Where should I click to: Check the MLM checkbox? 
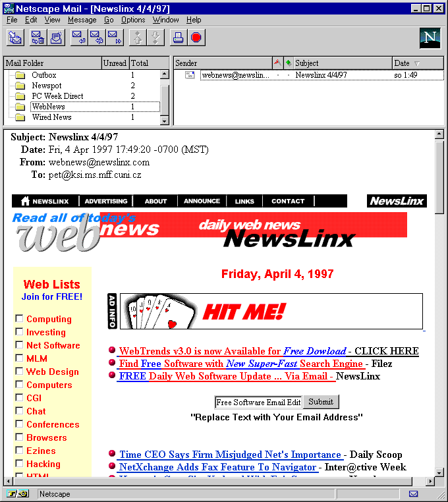tap(19, 358)
